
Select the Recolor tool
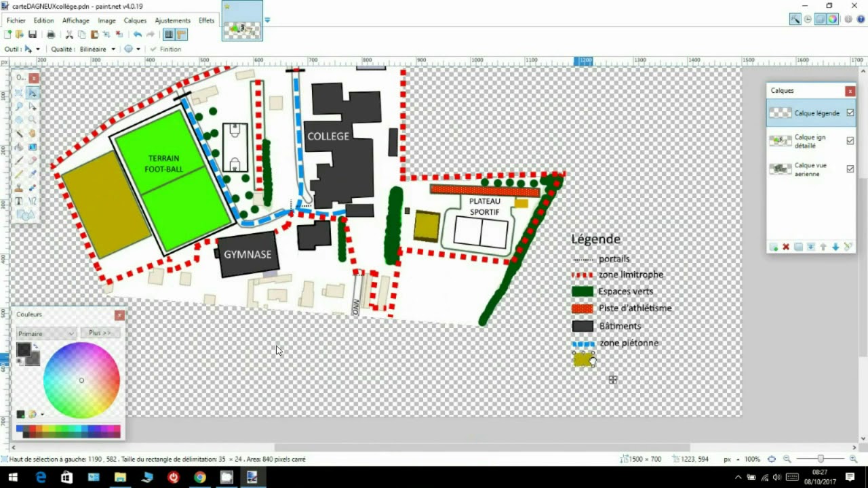tap(33, 186)
